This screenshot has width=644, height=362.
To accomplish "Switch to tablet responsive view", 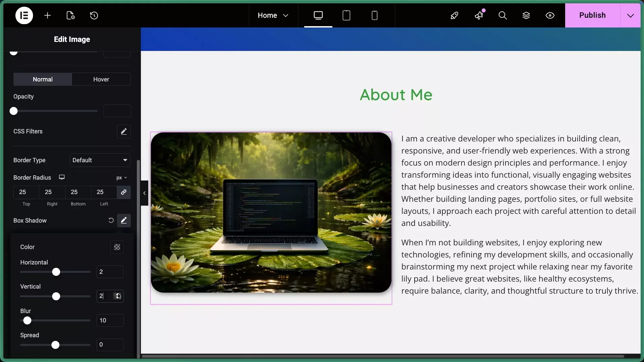I will [x=346, y=15].
